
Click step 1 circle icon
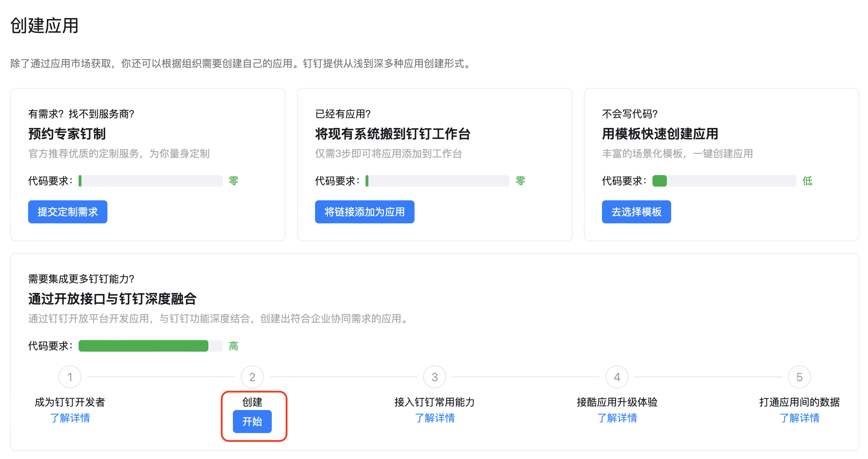pyautogui.click(x=70, y=377)
